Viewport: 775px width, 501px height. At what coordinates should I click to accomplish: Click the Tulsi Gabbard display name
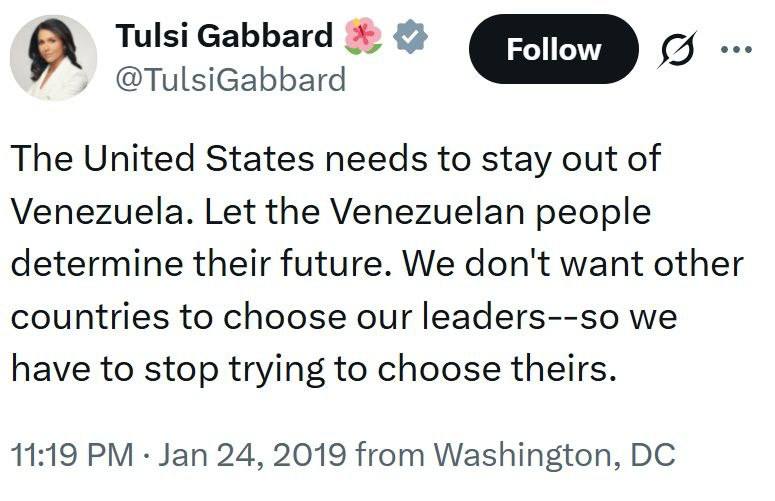coord(224,37)
